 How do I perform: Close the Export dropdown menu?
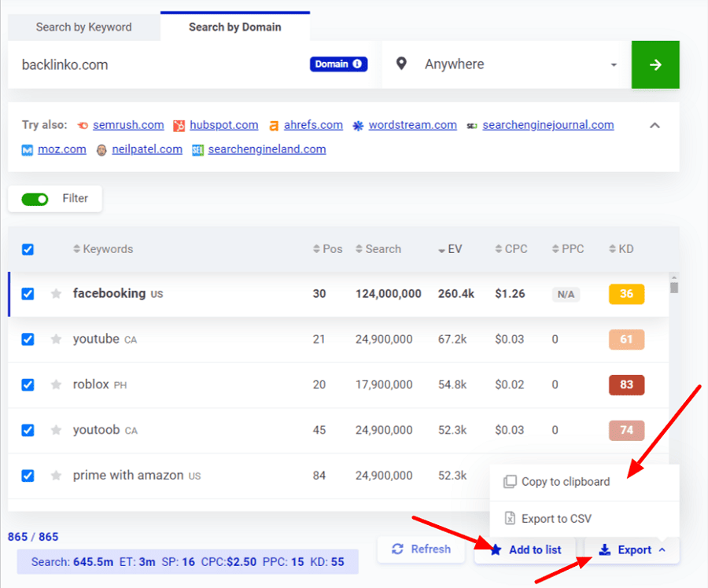pos(632,550)
